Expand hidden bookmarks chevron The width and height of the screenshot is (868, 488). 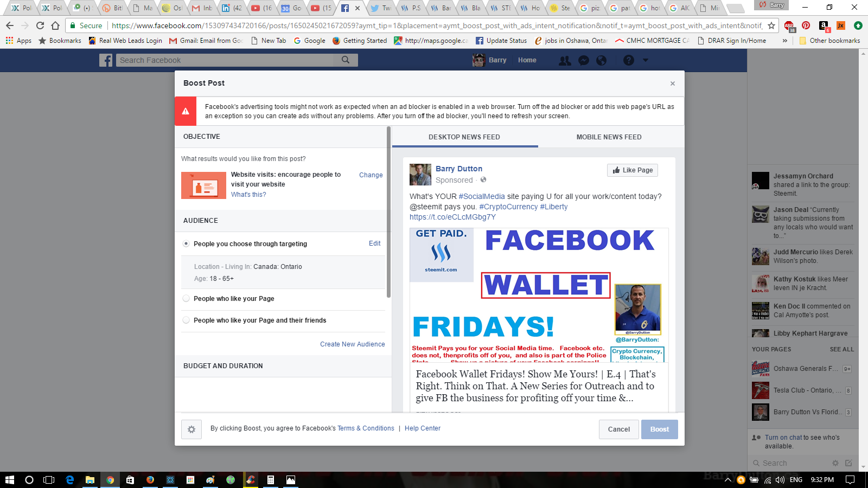click(784, 41)
